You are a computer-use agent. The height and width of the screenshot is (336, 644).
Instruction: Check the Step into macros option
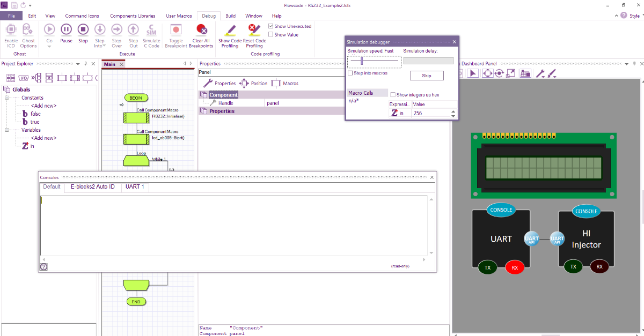tap(349, 72)
